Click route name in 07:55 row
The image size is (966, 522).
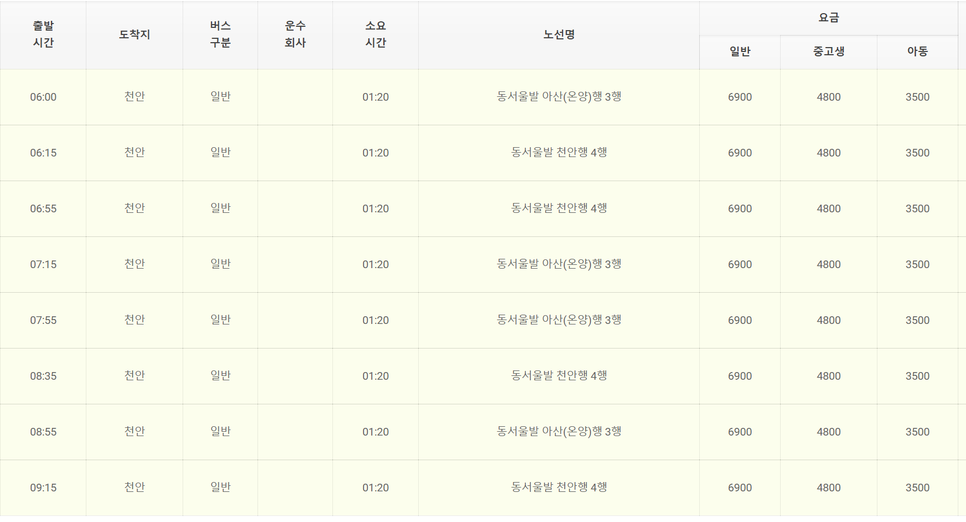click(559, 320)
